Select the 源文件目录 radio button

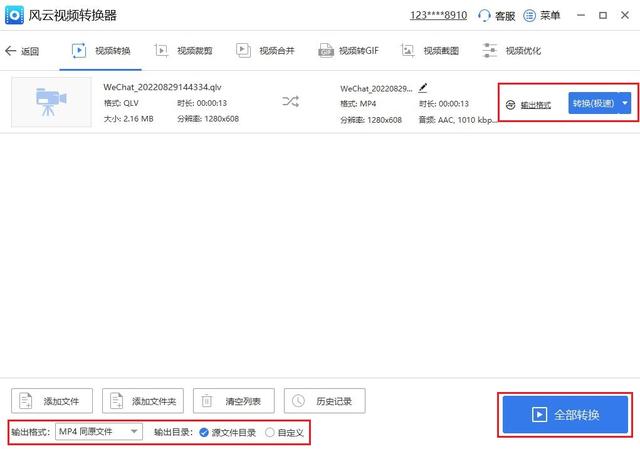[204, 432]
